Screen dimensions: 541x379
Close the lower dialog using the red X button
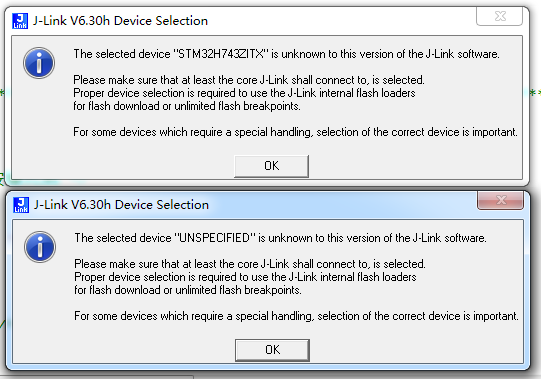[x=501, y=200]
